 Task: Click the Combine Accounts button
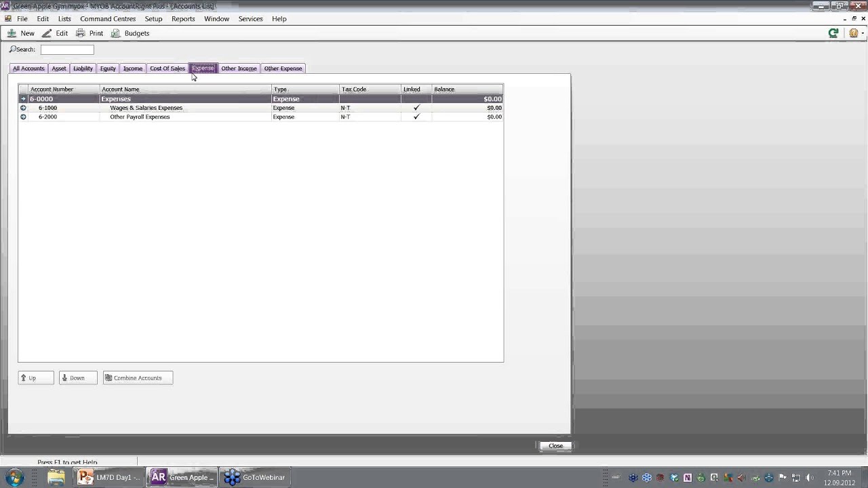pos(138,378)
